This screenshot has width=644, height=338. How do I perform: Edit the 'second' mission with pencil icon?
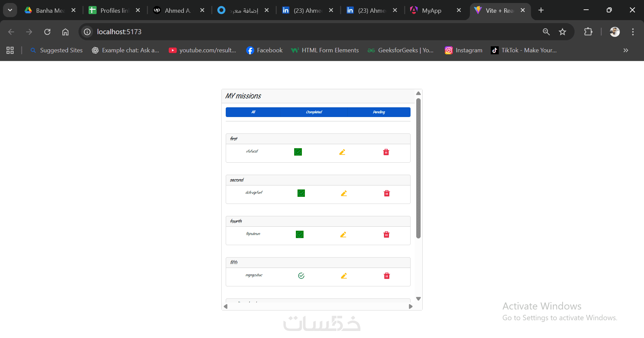[344, 193]
